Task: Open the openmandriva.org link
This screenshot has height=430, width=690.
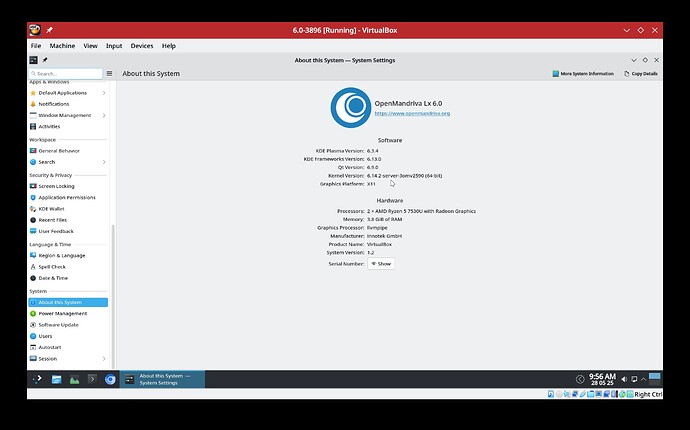Action: (x=412, y=113)
